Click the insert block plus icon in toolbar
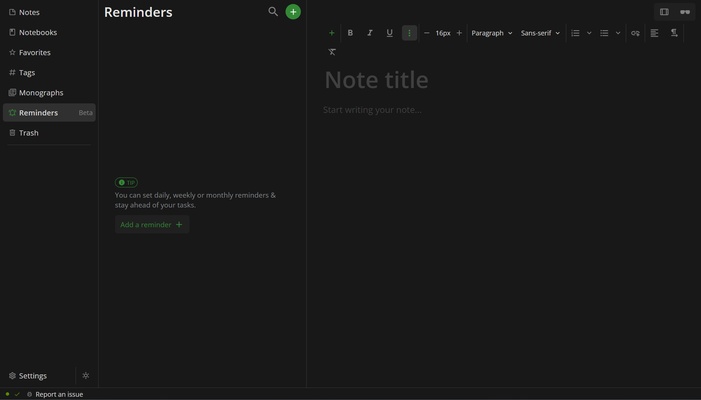701x400 pixels. click(x=332, y=33)
